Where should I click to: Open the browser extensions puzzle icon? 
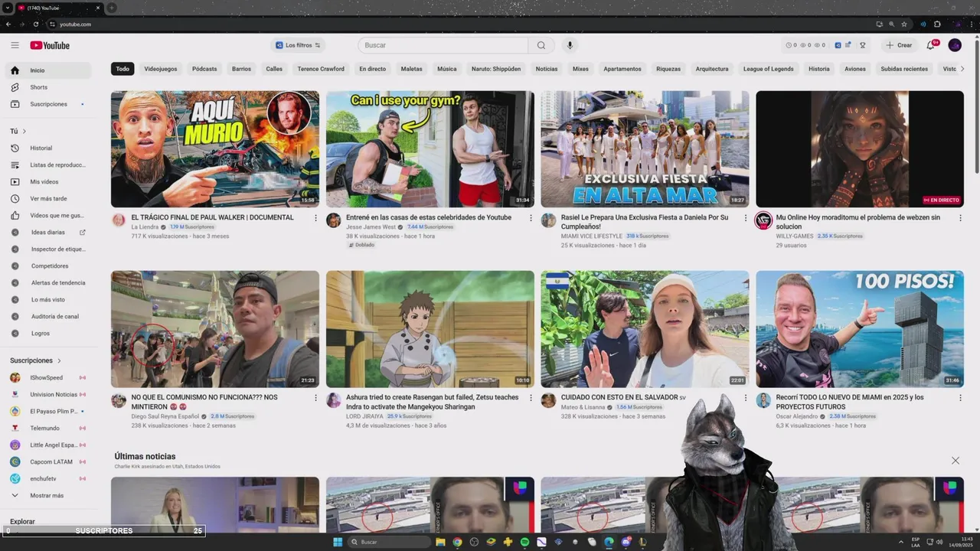pyautogui.click(x=937, y=24)
